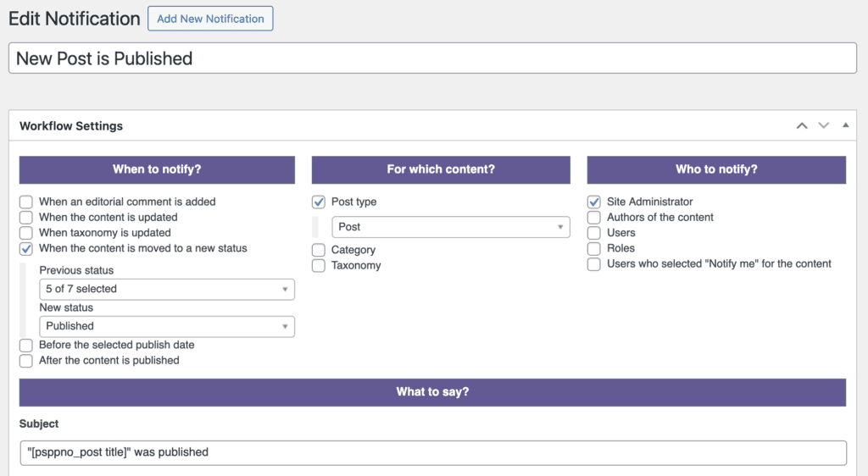The width and height of the screenshot is (868, 476).
Task: Expand the Post type selection dropdown
Action: (451, 227)
